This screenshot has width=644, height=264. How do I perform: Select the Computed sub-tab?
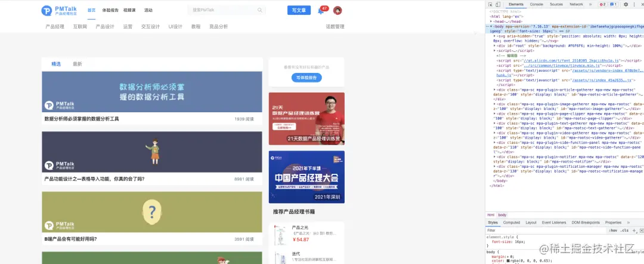(x=512, y=222)
